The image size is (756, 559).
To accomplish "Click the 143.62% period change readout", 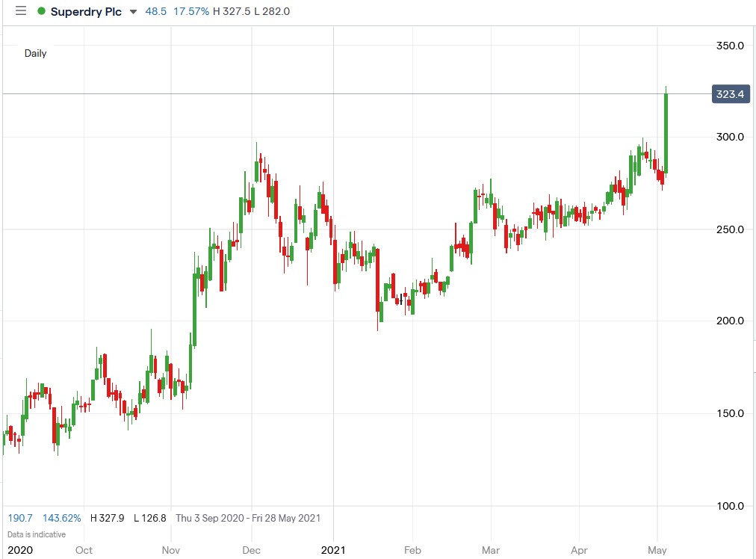I will click(x=61, y=517).
